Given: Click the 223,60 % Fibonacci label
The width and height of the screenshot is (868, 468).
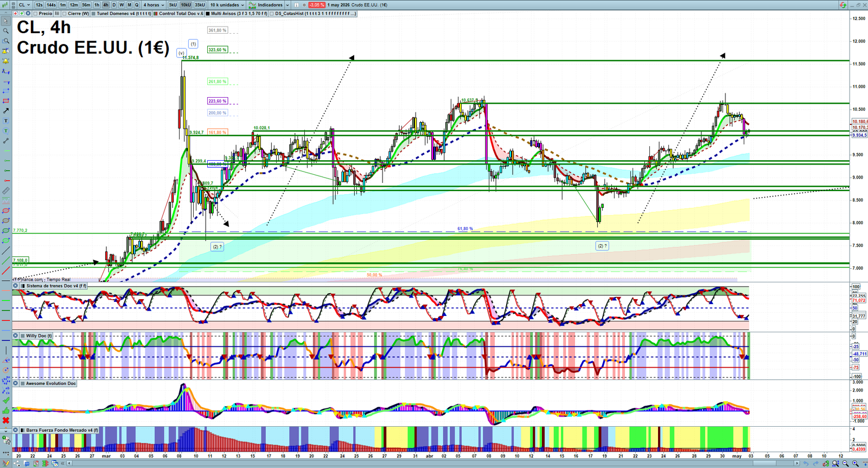Looking at the screenshot, I should (217, 101).
